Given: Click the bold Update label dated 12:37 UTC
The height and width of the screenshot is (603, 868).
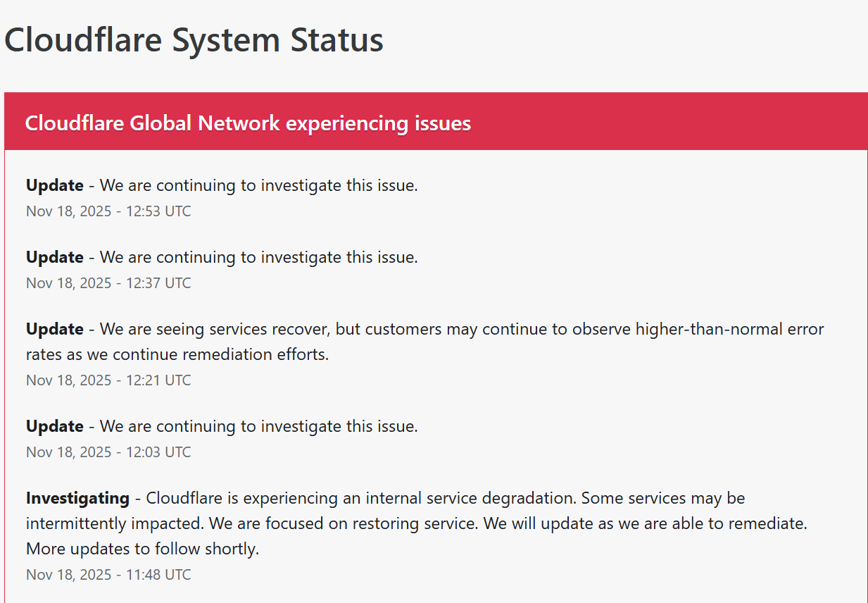Looking at the screenshot, I should pos(55,257).
